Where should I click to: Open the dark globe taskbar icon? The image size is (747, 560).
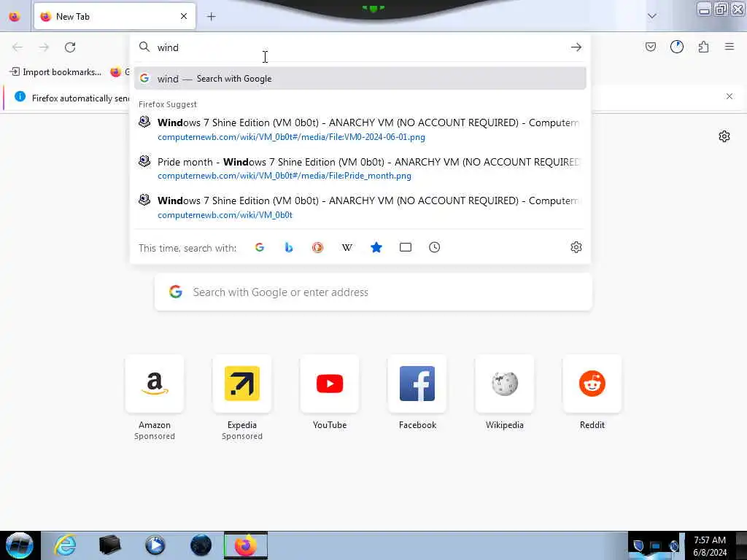click(201, 545)
